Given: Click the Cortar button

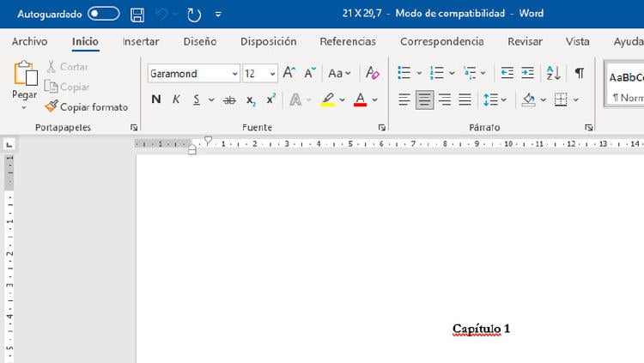Looking at the screenshot, I should coord(66,67).
